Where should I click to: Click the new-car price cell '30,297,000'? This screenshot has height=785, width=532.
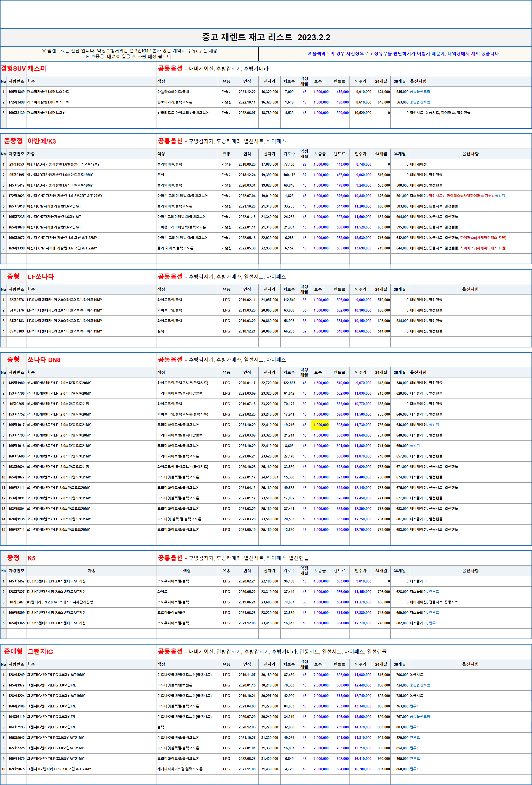pyautogui.click(x=269, y=696)
